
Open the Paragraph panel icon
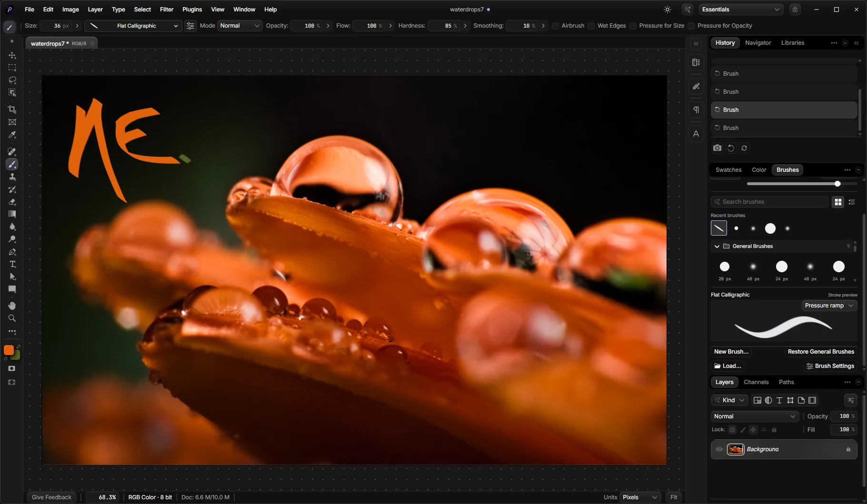coord(696,110)
